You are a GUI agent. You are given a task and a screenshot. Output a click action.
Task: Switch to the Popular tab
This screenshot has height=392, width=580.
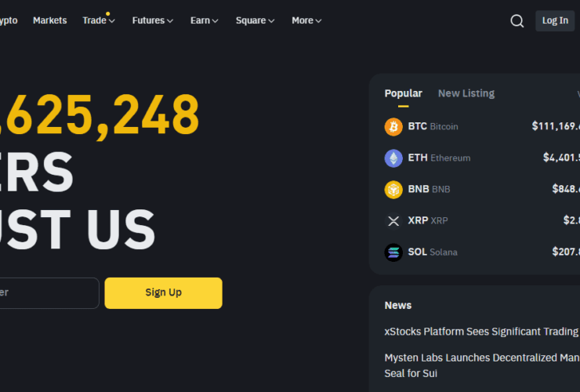pyautogui.click(x=403, y=93)
